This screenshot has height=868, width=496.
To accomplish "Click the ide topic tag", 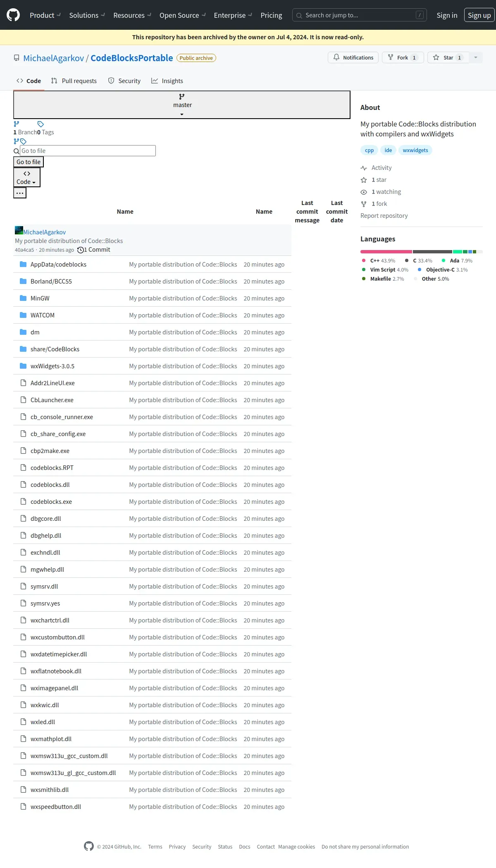I will tap(388, 150).
